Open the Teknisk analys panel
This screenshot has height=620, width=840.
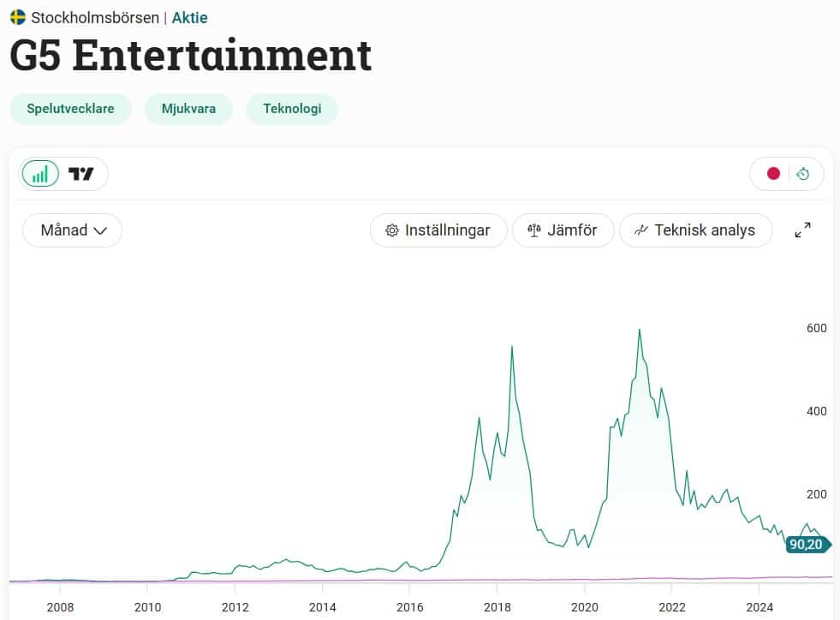coord(695,230)
